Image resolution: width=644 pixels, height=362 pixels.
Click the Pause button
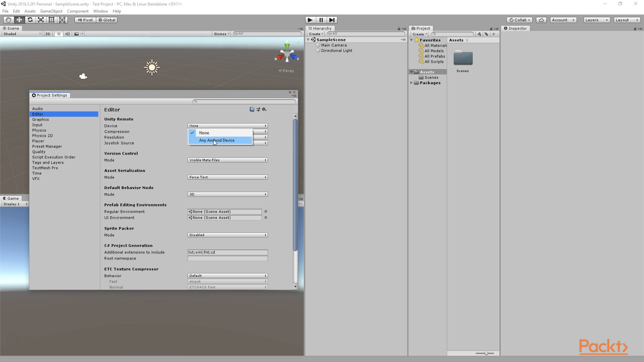point(321,20)
